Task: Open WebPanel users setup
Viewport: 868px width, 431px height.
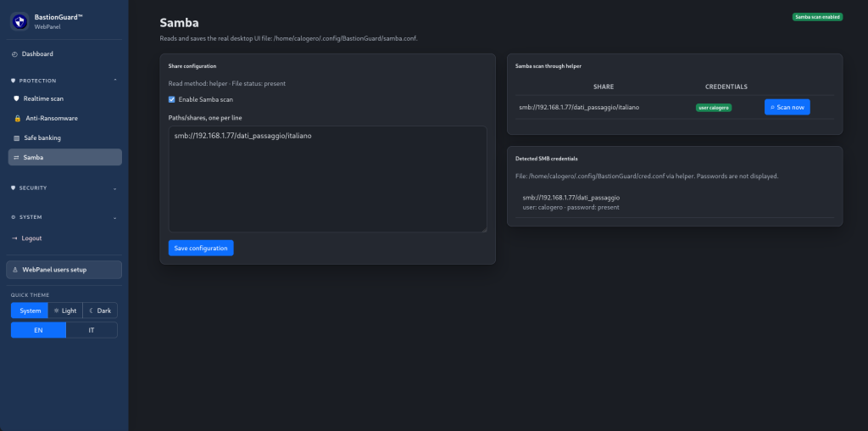Action: (x=64, y=270)
